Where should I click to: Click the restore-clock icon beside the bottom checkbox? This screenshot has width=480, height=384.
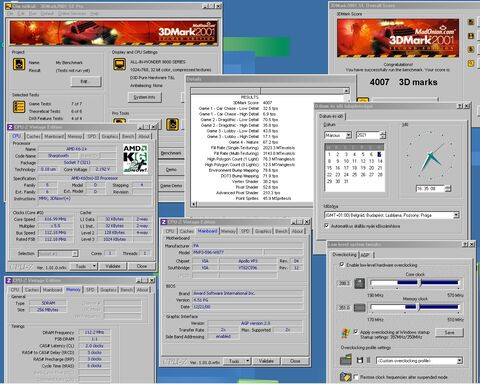click(x=345, y=377)
